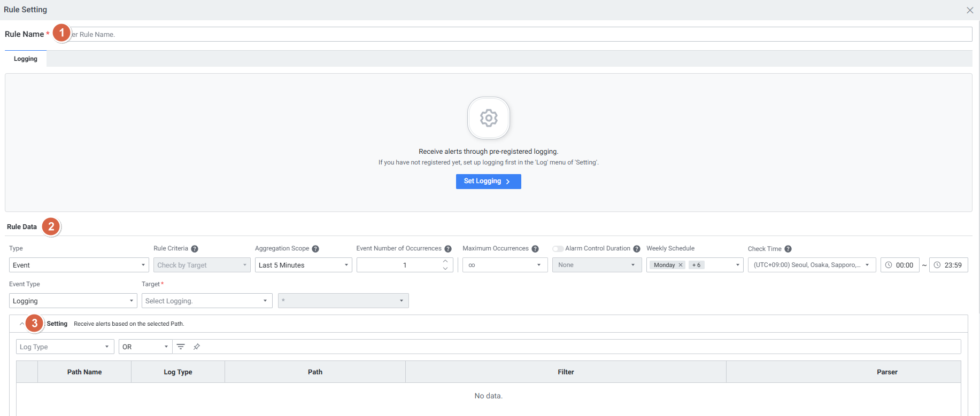Collapse the Setting section chevron
The width and height of the screenshot is (980, 416).
coord(22,324)
